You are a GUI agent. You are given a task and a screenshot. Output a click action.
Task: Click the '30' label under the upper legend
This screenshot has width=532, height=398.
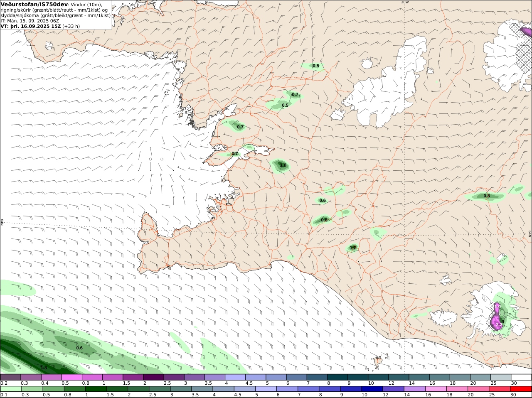click(x=514, y=383)
